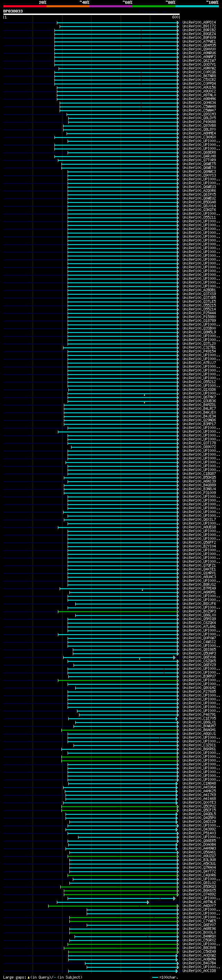Open hit UniRef100_C4Q0R6
The image size is (222, 980).
pos(199,875)
